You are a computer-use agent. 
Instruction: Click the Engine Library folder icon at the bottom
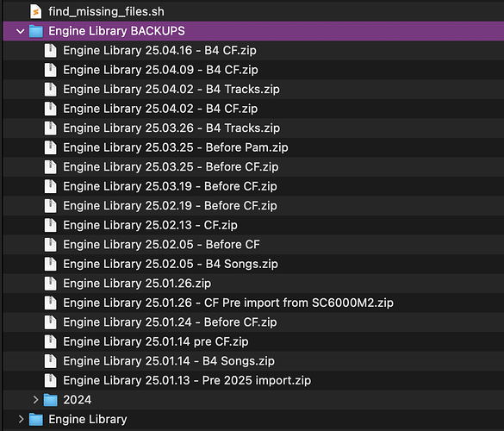(x=35, y=420)
